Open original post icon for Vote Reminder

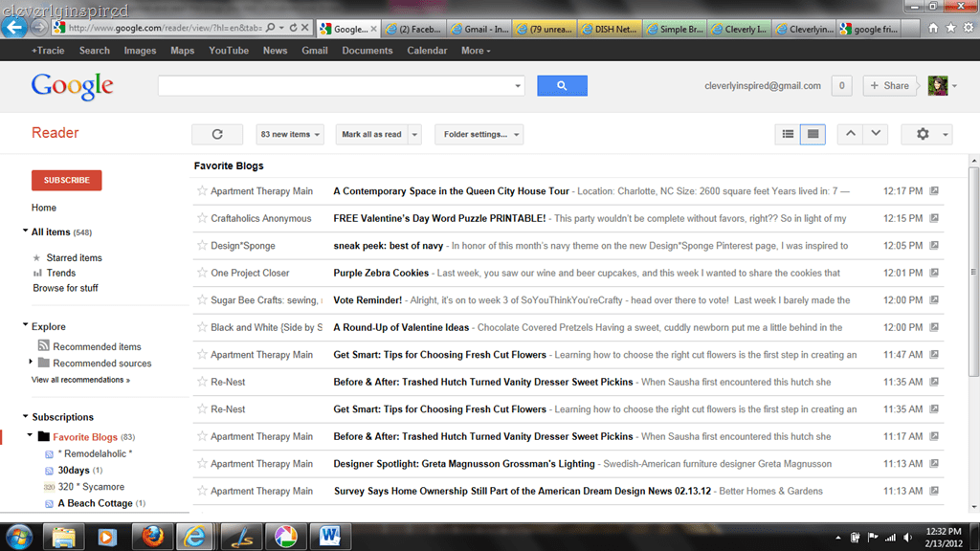(x=934, y=299)
